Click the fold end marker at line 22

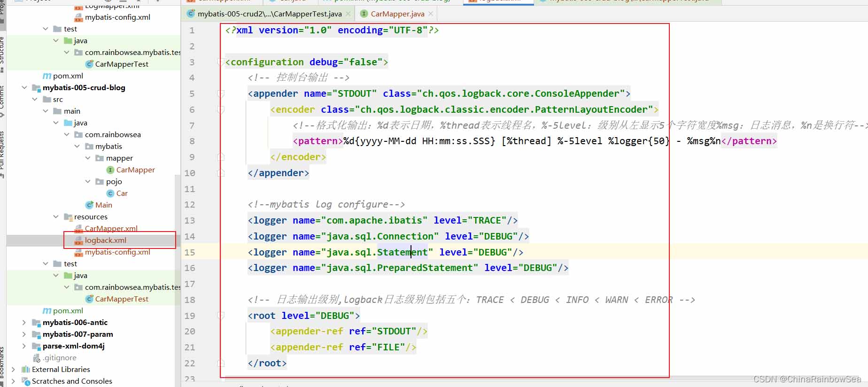221,363
